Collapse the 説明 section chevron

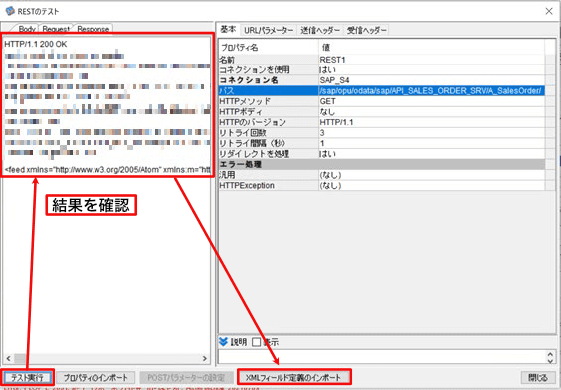(223, 342)
